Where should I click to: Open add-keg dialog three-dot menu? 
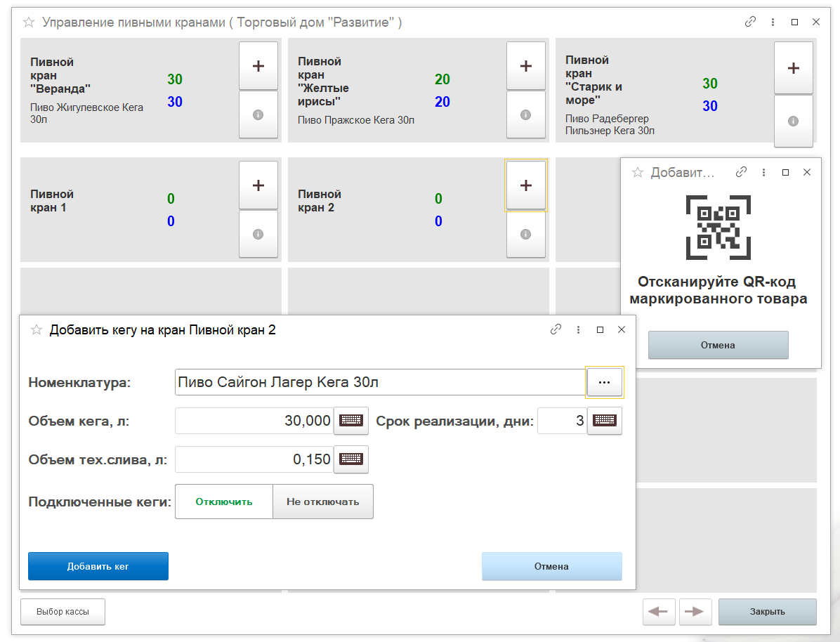click(x=578, y=329)
